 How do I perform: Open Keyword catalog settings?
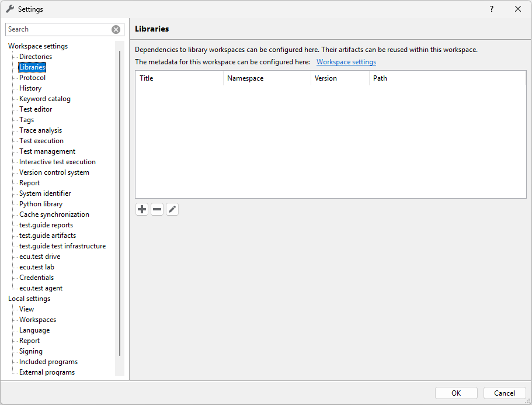point(45,99)
